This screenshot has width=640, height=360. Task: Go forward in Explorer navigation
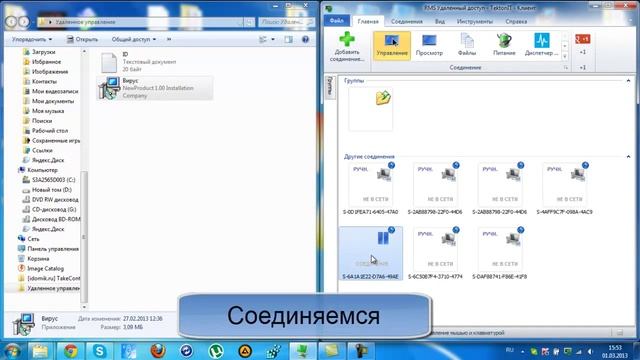tap(24, 22)
